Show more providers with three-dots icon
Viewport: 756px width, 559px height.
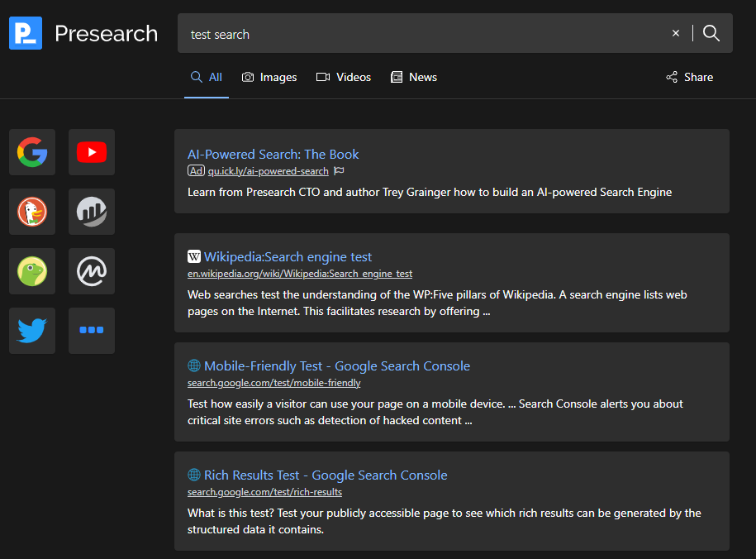click(x=92, y=331)
